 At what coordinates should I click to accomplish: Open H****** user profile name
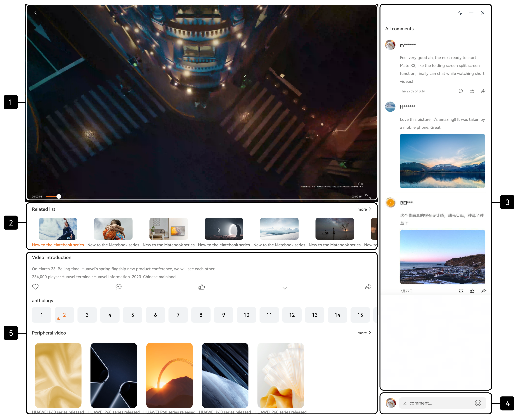[x=407, y=107]
